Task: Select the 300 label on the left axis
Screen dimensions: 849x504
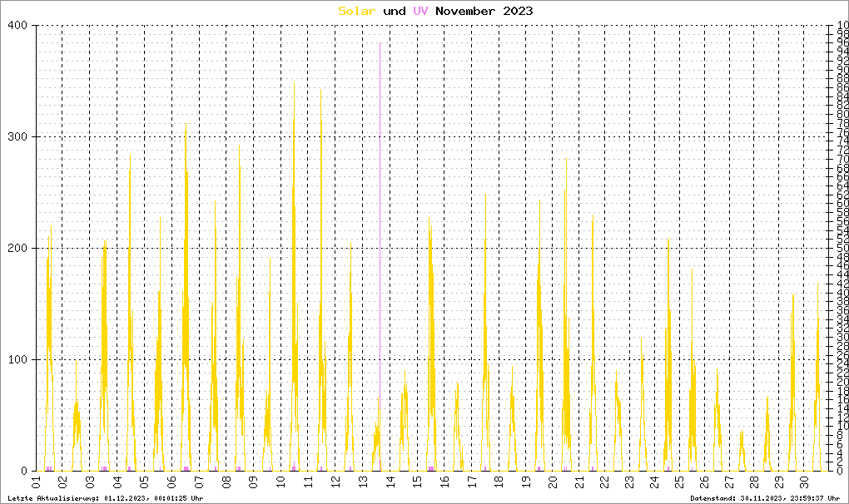Action: tap(17, 137)
